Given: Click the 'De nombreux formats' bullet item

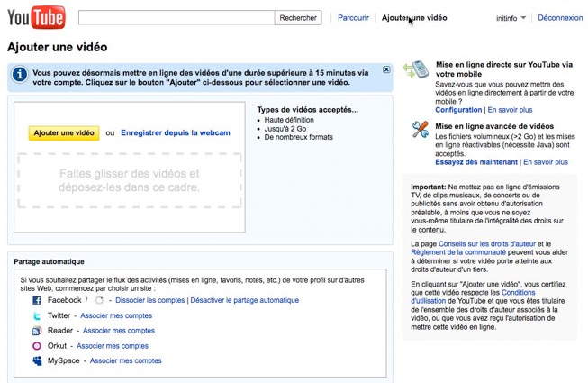Looking at the screenshot, I should pos(298,137).
